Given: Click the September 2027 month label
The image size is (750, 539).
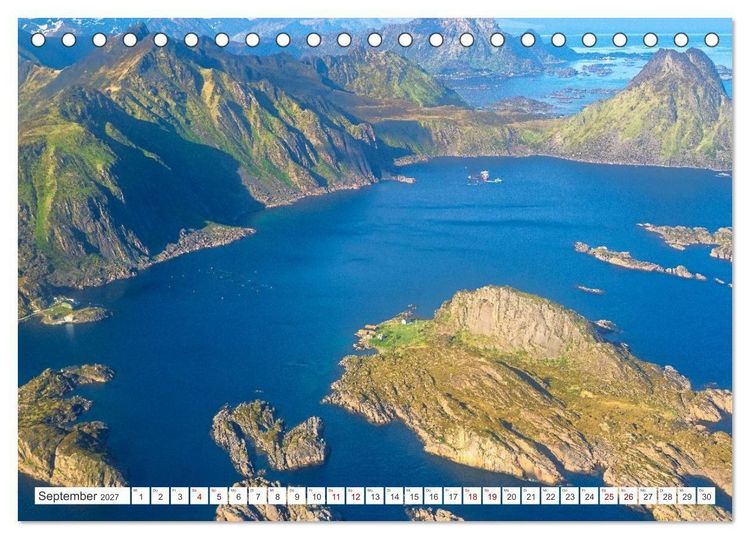Looking at the screenshot, I should pos(82,496).
